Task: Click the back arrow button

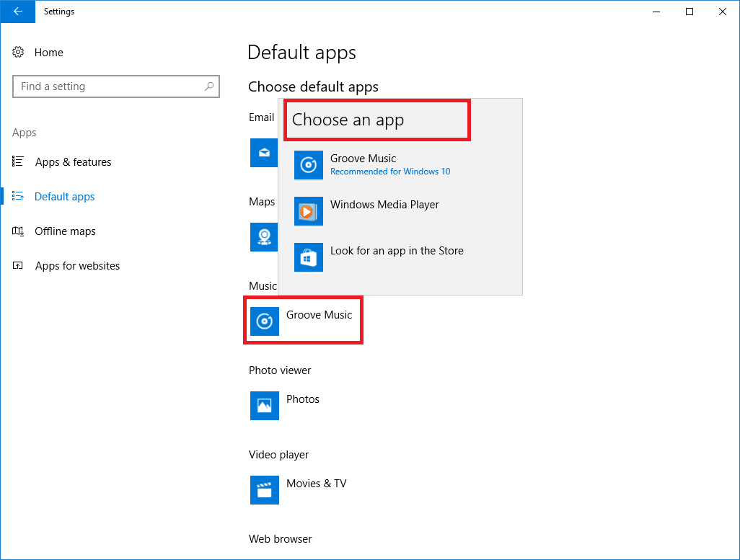Action: coord(17,12)
